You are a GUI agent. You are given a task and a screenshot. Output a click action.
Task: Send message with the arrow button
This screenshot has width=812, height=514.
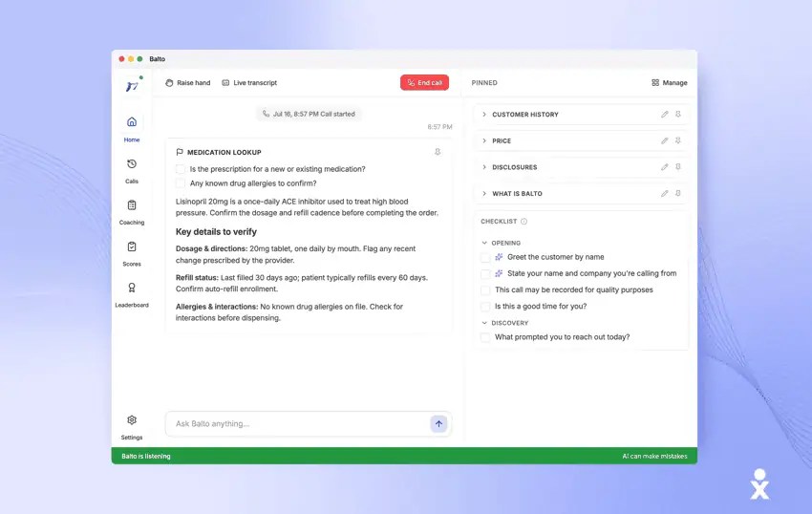pyautogui.click(x=438, y=424)
